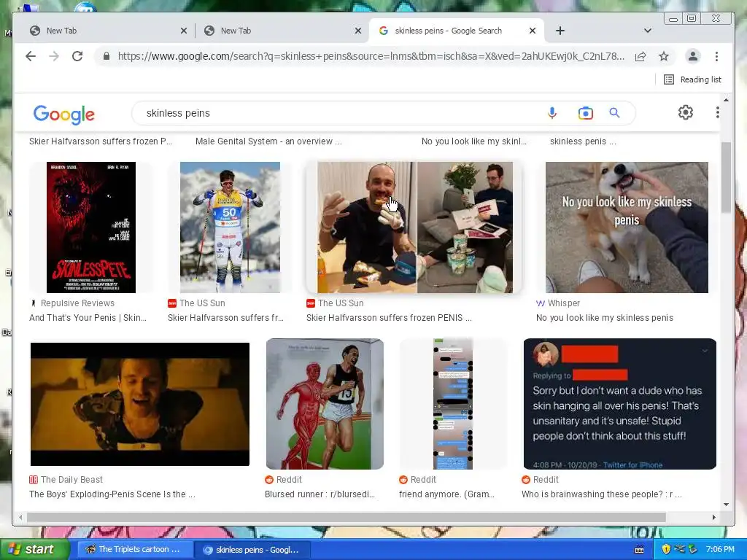
Task: Close the second New Tab
Action: (x=358, y=31)
